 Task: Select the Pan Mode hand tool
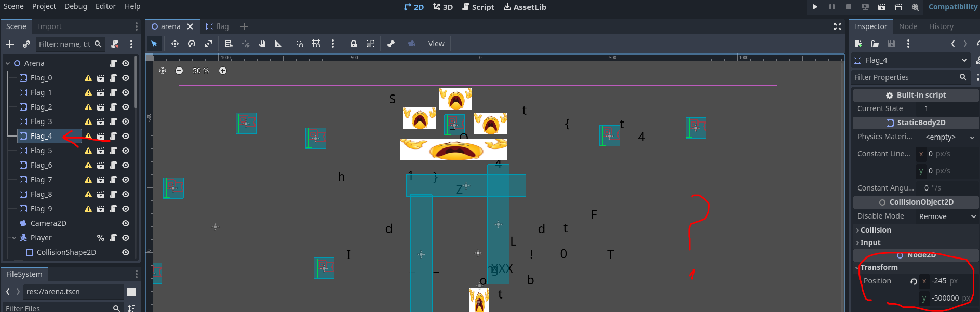(262, 44)
